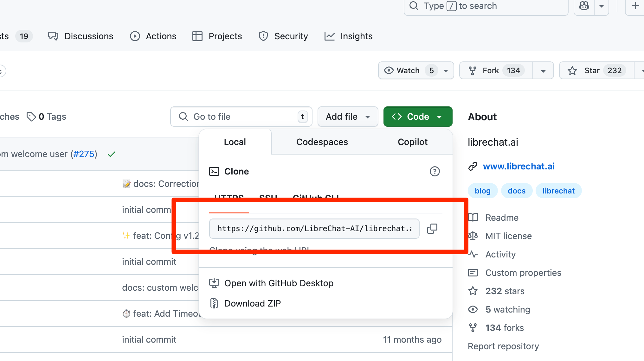Image resolution: width=644 pixels, height=361 pixels.
Task: Click the '11 months ago' timestamp
Action: 412,339
